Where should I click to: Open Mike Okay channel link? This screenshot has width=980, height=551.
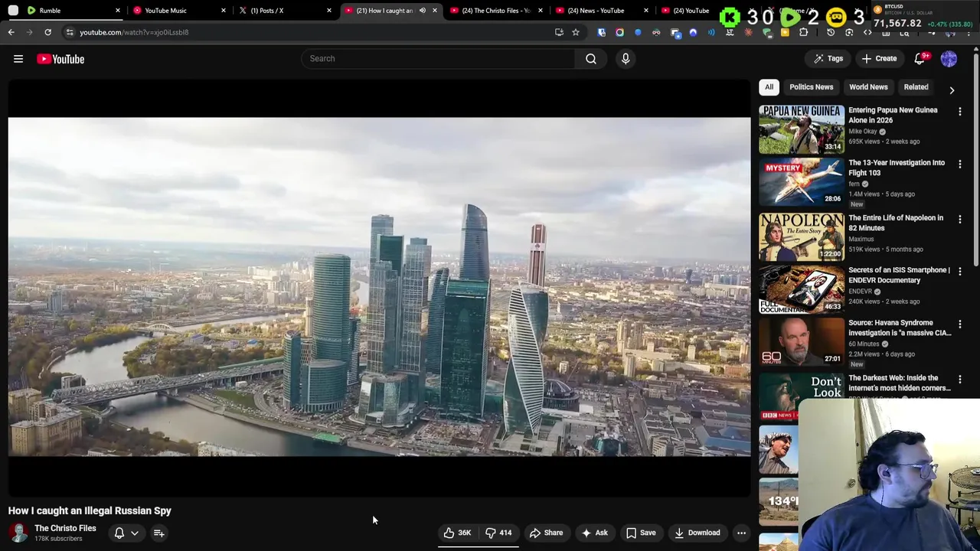coord(863,132)
